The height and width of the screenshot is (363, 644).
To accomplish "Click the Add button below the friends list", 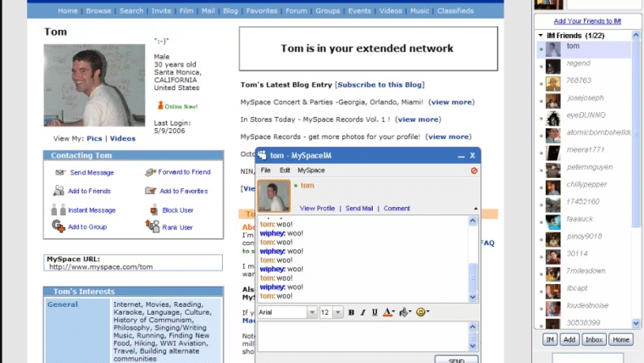I will [x=569, y=339].
